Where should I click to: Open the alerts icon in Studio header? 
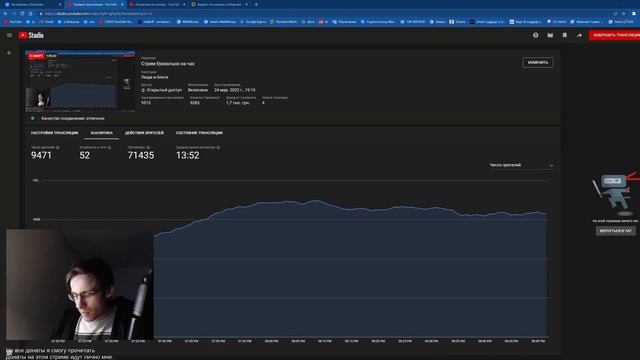(536, 35)
